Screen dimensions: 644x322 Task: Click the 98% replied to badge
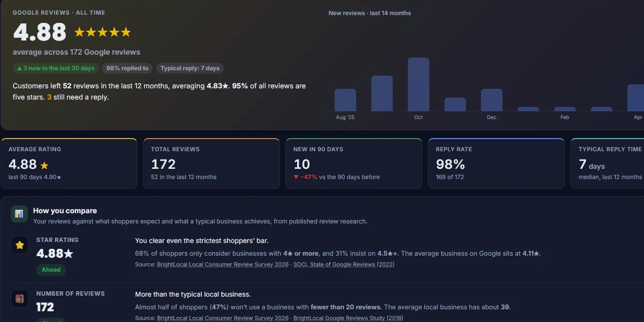pyautogui.click(x=127, y=68)
